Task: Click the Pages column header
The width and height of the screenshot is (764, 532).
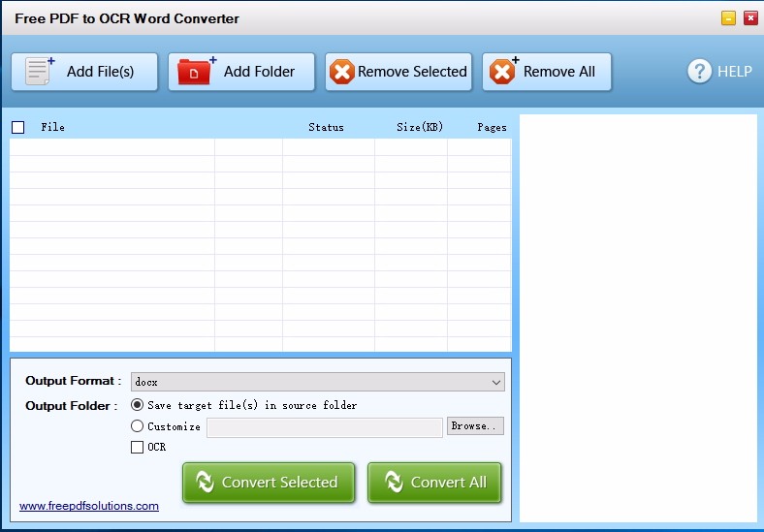Action: click(x=492, y=127)
